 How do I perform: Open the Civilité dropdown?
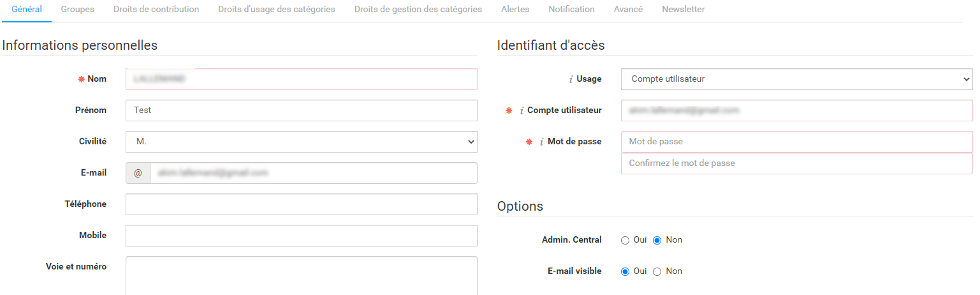[302, 142]
